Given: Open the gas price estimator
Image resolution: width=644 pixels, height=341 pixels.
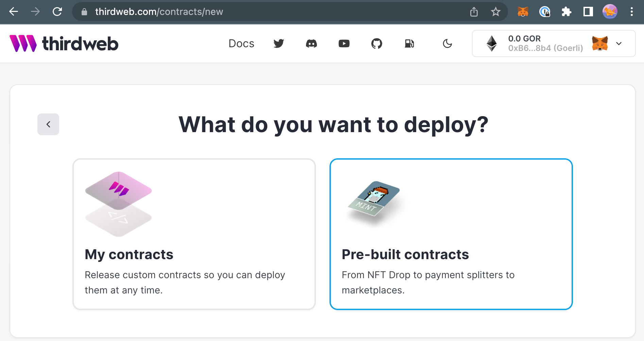Looking at the screenshot, I should click(409, 43).
